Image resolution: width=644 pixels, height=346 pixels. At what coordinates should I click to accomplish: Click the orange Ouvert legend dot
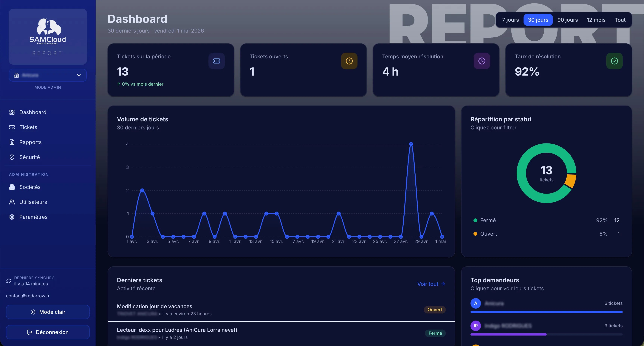475,234
